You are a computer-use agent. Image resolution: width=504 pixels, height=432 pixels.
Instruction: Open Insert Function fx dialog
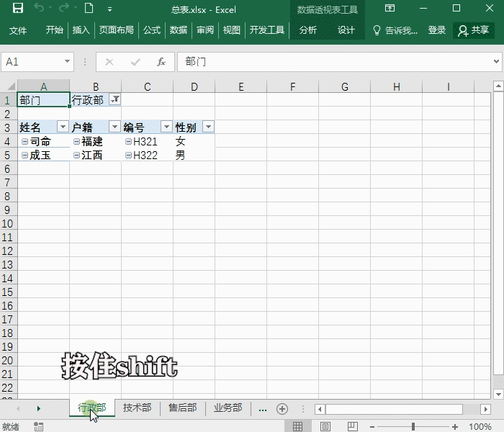click(x=161, y=62)
